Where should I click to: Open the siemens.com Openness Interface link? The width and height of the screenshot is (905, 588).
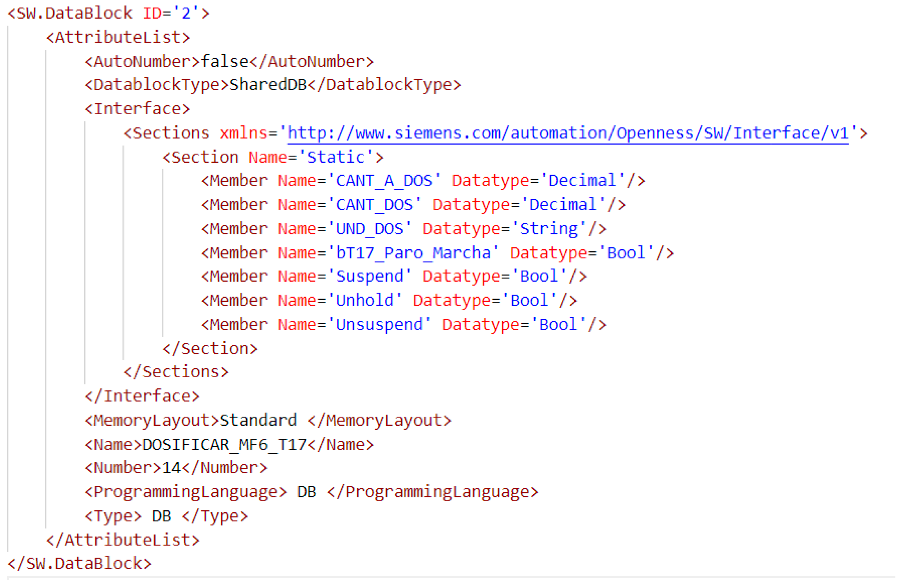tap(567, 134)
